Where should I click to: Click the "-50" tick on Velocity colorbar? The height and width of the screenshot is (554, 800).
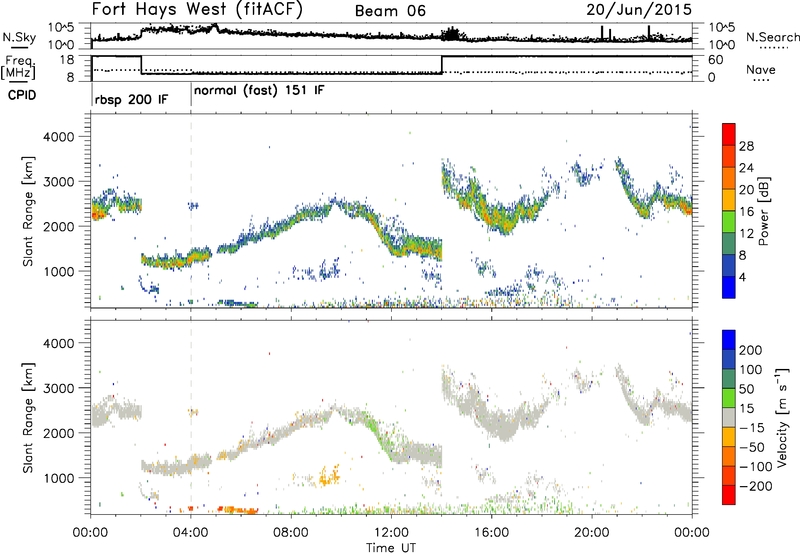pos(752,447)
